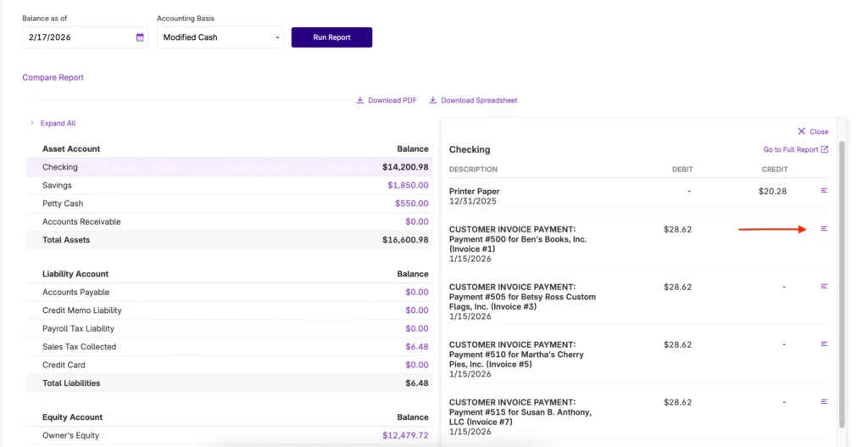Click the Download Spreadsheet icon

tap(433, 100)
